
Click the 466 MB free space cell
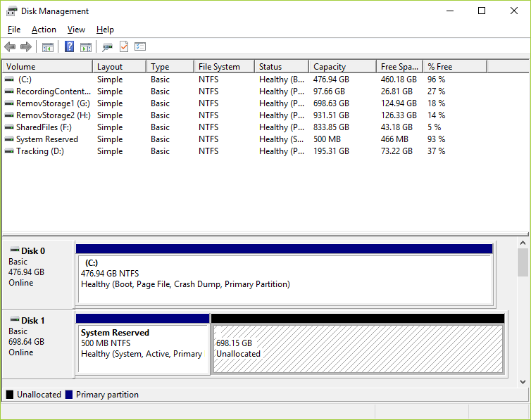(x=394, y=139)
